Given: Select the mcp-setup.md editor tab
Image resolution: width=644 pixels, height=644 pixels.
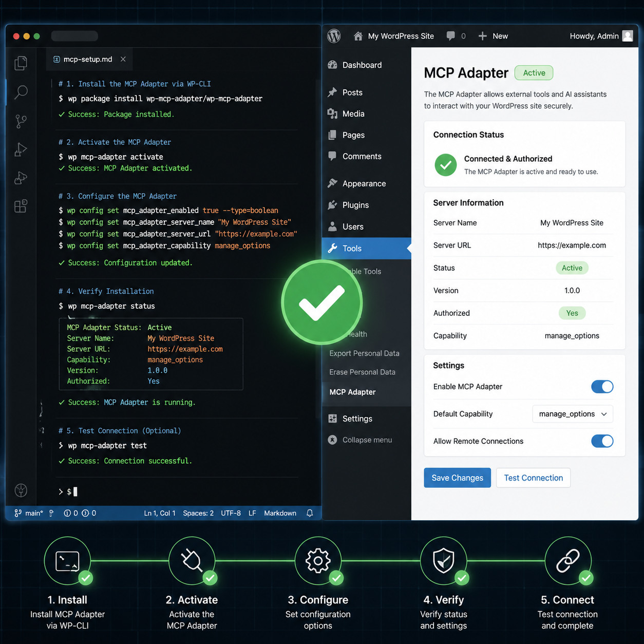Looking at the screenshot, I should (89, 59).
